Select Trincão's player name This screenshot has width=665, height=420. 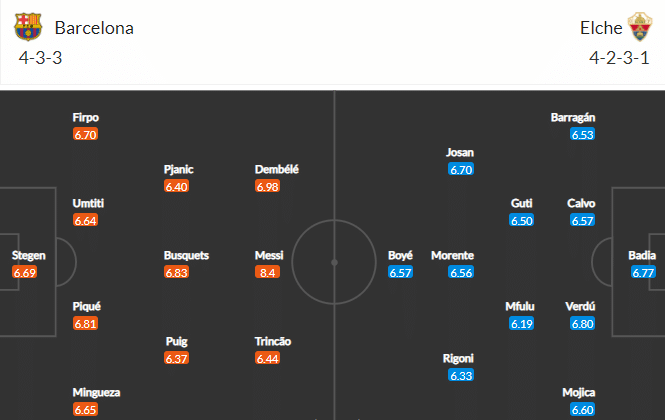[x=273, y=342]
